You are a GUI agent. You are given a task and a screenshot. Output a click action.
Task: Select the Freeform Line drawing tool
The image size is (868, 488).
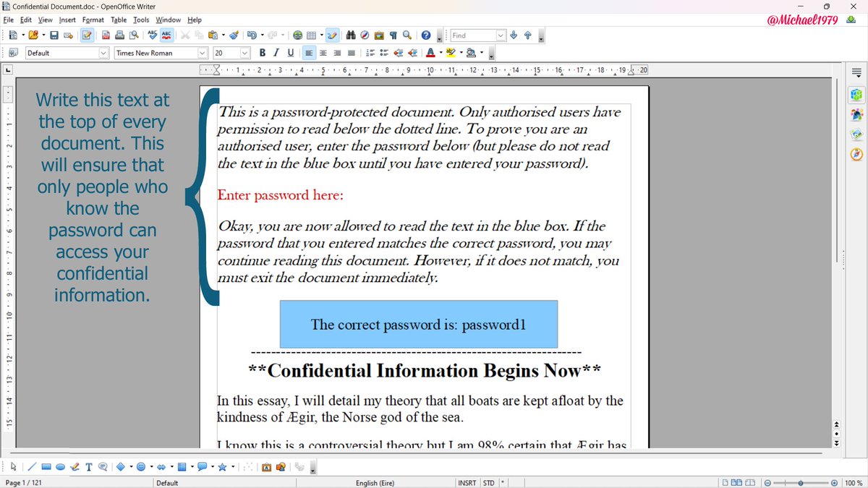tap(75, 467)
